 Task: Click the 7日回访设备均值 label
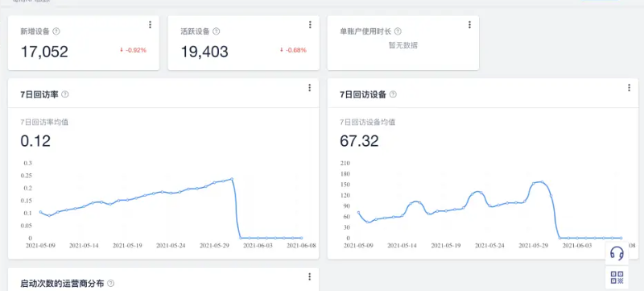[368, 122]
